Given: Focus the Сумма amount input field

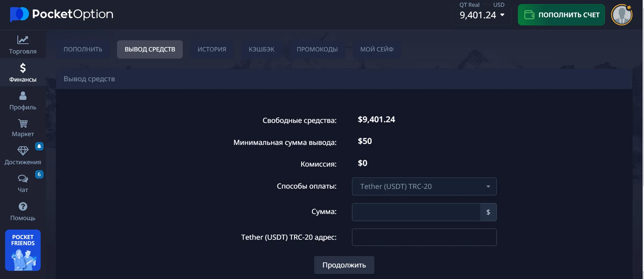Looking at the screenshot, I should (416, 212).
